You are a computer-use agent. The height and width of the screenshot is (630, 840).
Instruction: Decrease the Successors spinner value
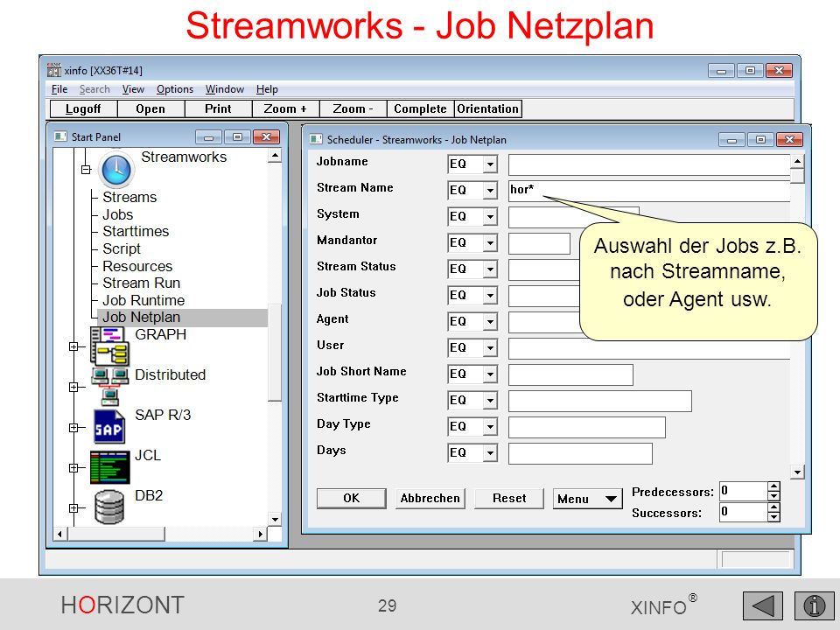[x=773, y=517]
